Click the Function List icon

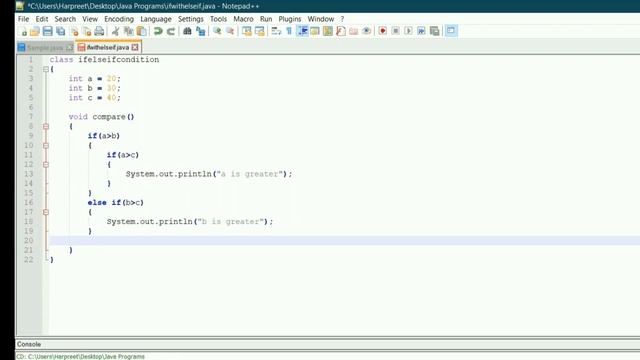341,31
